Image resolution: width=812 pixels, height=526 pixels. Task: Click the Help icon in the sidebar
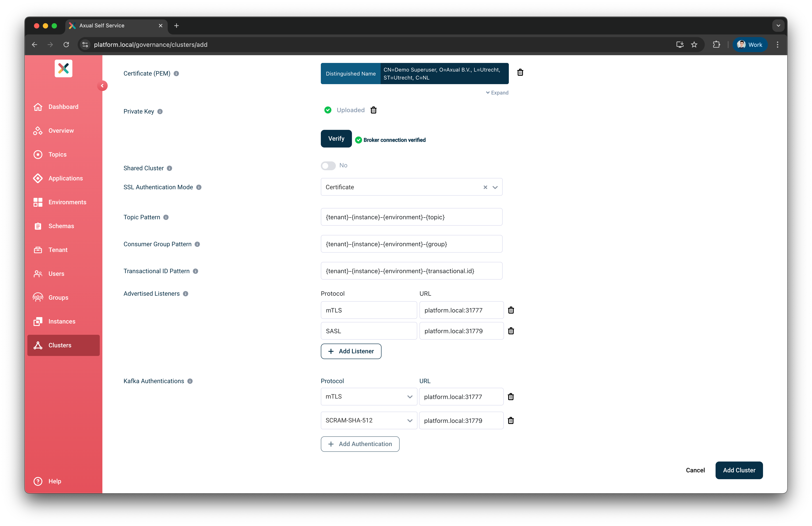pyautogui.click(x=38, y=481)
